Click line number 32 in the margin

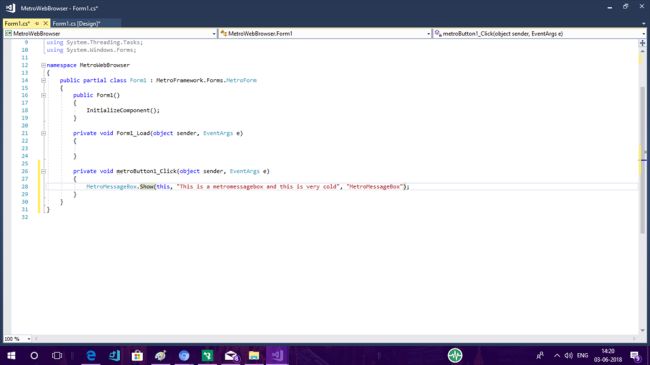tap(24, 217)
